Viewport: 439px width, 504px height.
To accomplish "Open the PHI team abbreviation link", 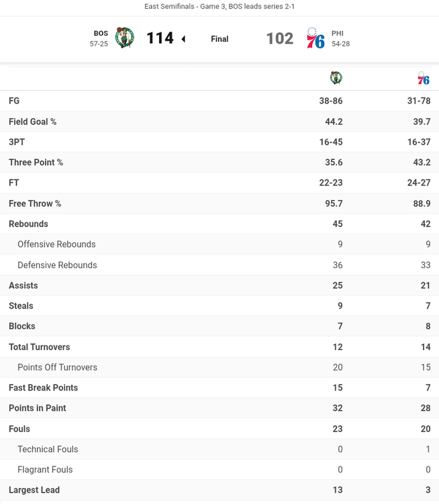I will tap(338, 33).
